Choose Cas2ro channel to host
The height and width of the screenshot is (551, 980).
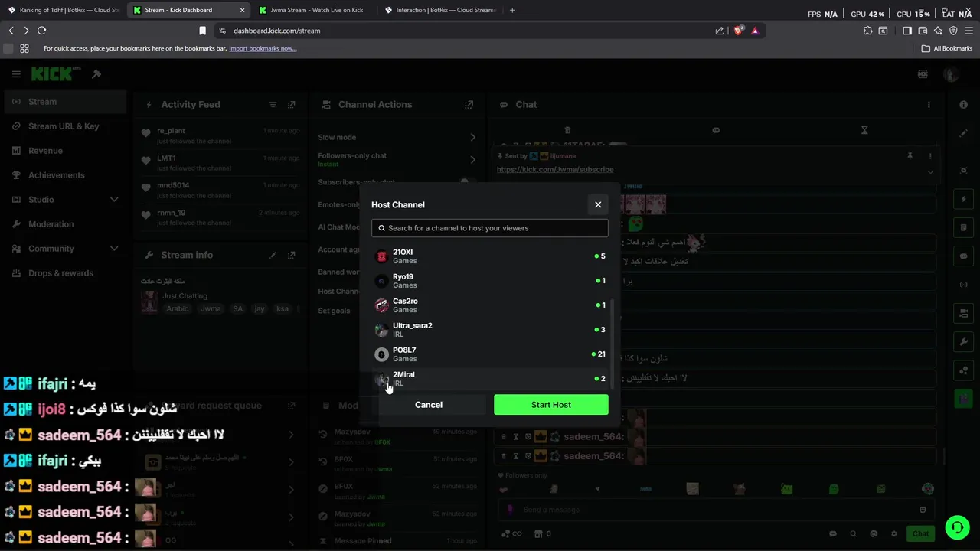tap(490, 305)
